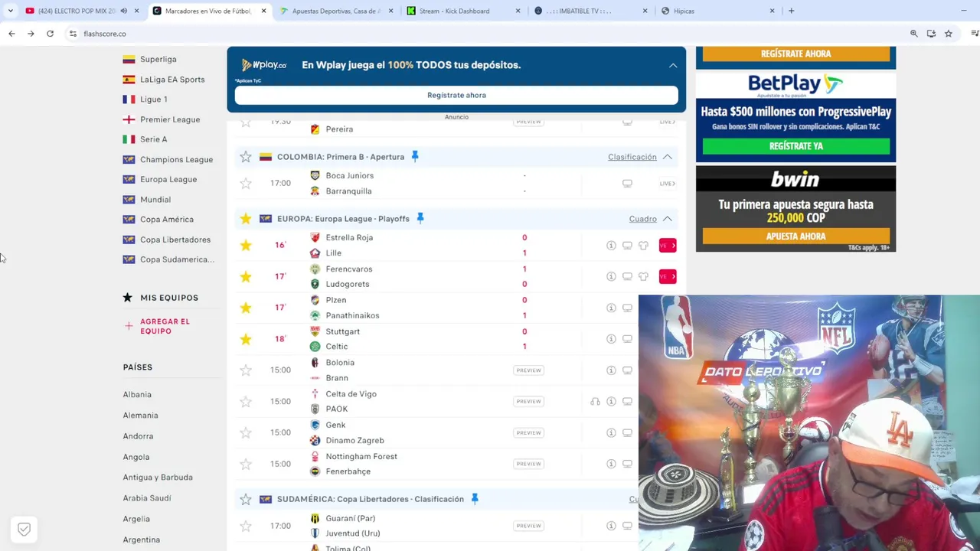This screenshot has height=551, width=980.
Task: Toggle favorite star for Plzen vs Panathinaikos
Action: pos(246,308)
